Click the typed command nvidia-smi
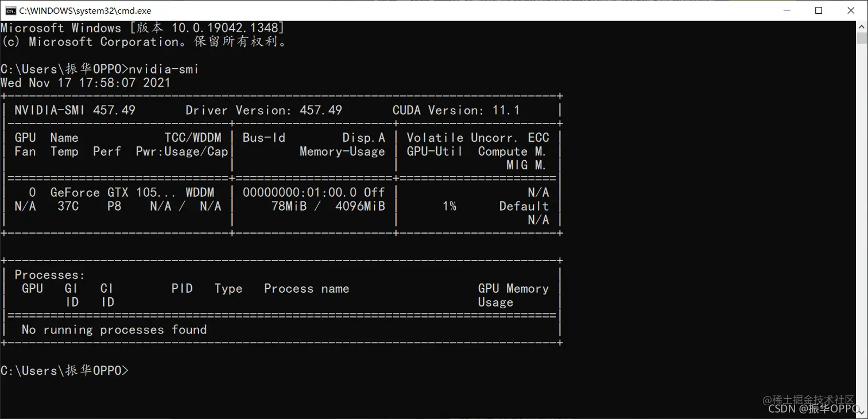 point(164,69)
